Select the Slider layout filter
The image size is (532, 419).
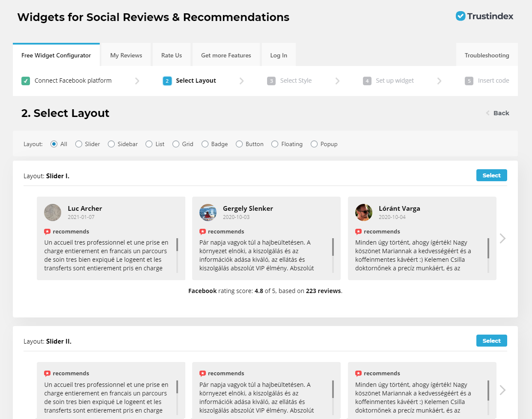pos(79,144)
